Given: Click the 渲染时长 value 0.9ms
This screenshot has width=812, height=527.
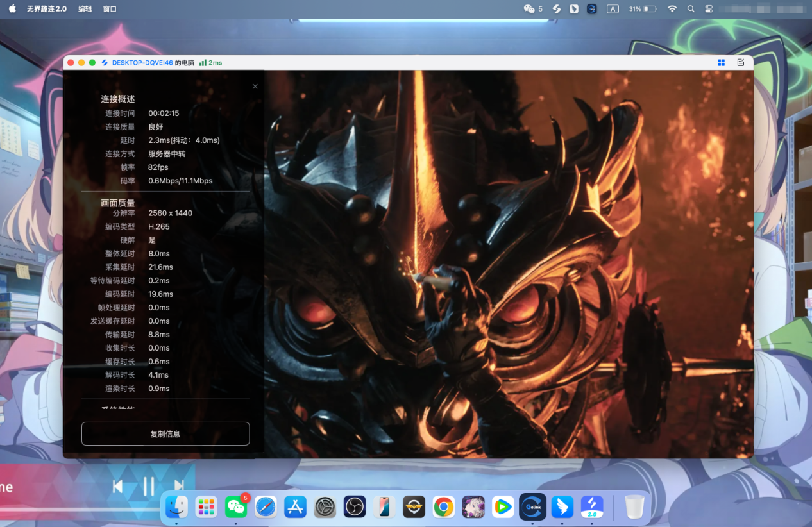Looking at the screenshot, I should (159, 389).
